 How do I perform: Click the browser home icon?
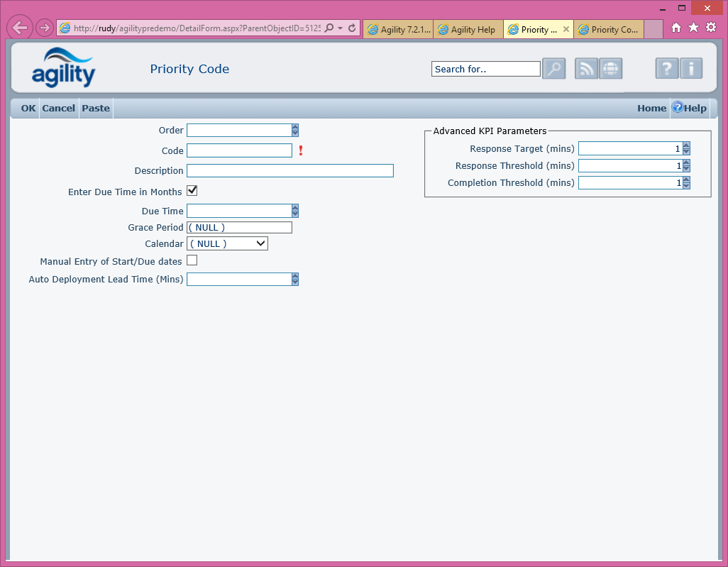pyautogui.click(x=676, y=28)
